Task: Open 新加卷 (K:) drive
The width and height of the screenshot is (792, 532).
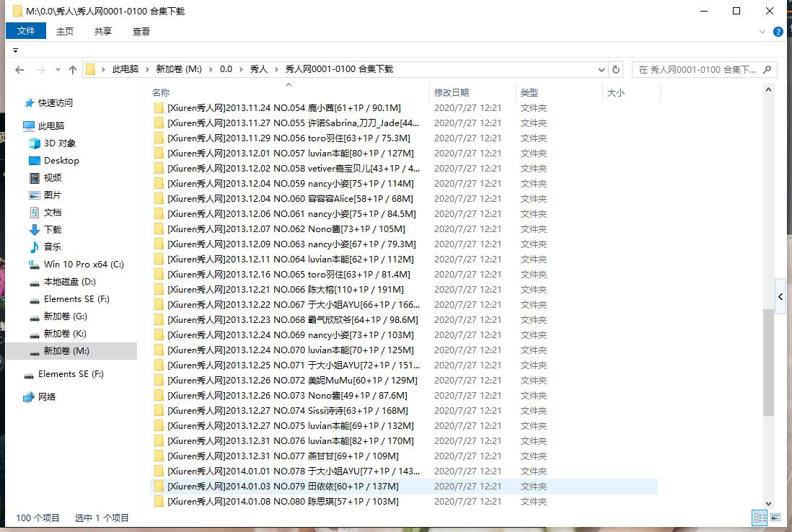Action: [x=65, y=334]
